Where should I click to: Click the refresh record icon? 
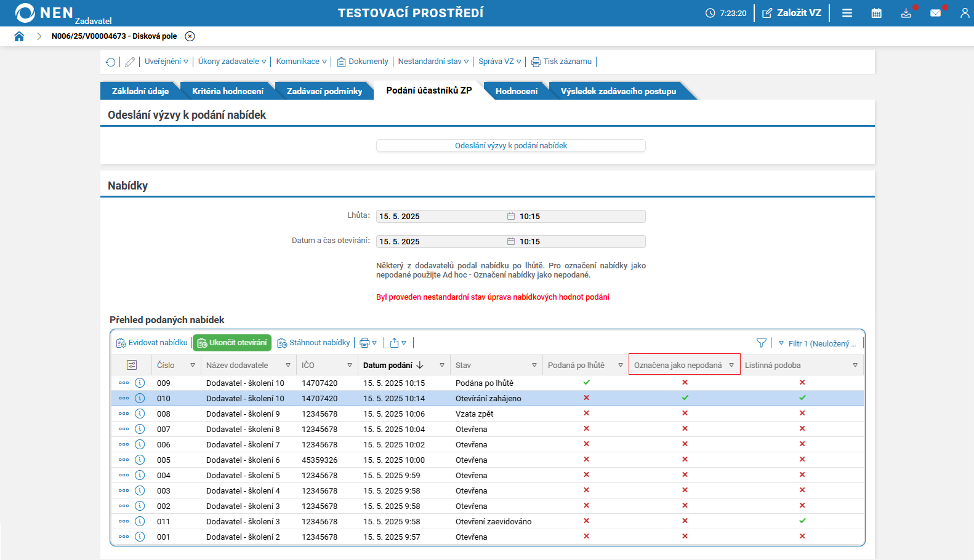click(x=111, y=62)
